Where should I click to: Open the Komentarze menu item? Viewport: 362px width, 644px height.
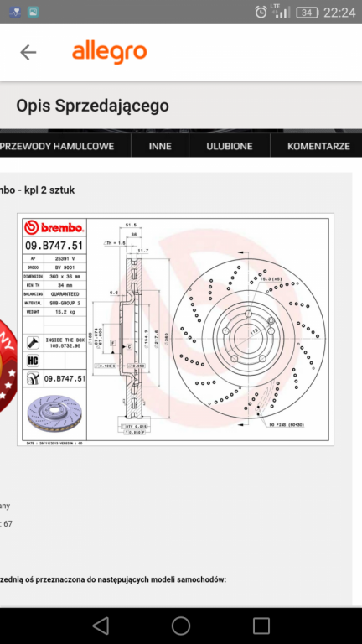tap(317, 146)
